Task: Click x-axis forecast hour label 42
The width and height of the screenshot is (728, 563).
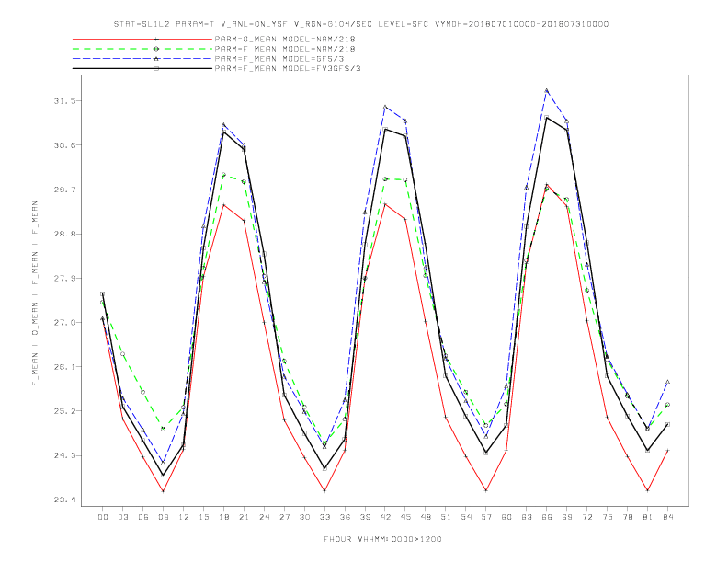Action: [385, 517]
